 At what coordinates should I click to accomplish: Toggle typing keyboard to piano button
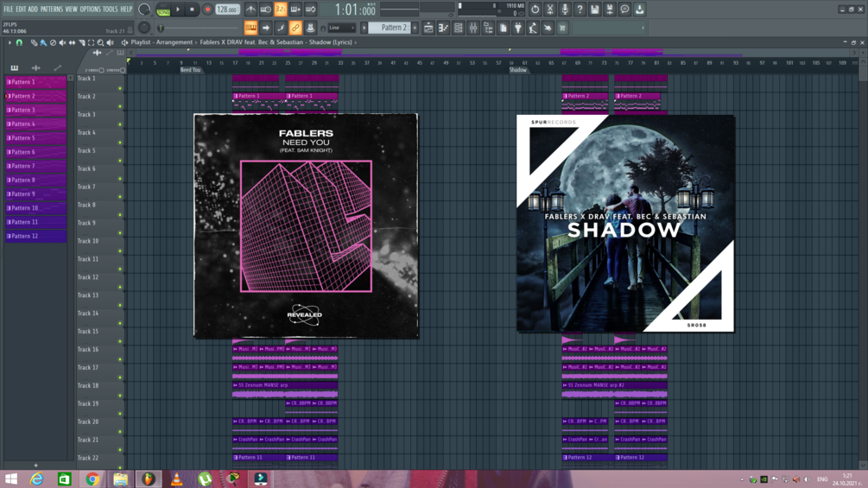(250, 29)
